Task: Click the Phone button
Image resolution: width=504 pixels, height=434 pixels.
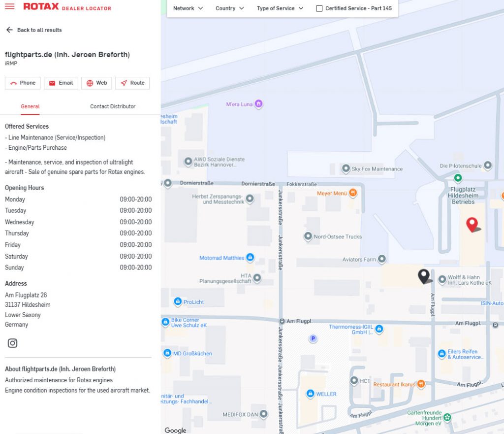Action: (23, 83)
